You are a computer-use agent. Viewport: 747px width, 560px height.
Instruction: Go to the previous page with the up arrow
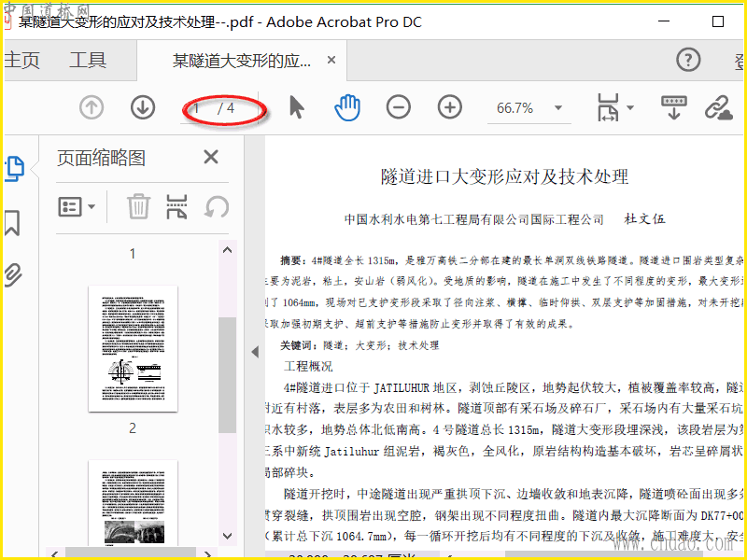coord(92,107)
